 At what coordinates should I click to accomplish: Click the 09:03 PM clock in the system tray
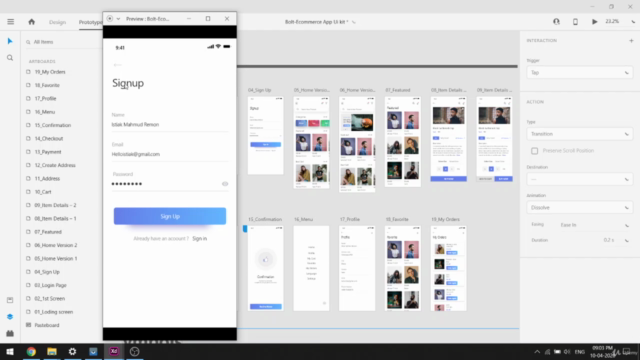pos(602,348)
